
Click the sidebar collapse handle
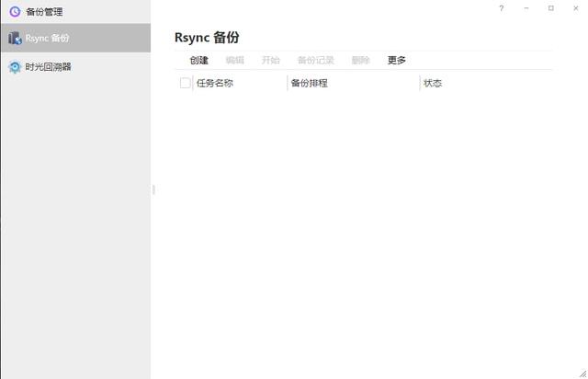pos(153,189)
